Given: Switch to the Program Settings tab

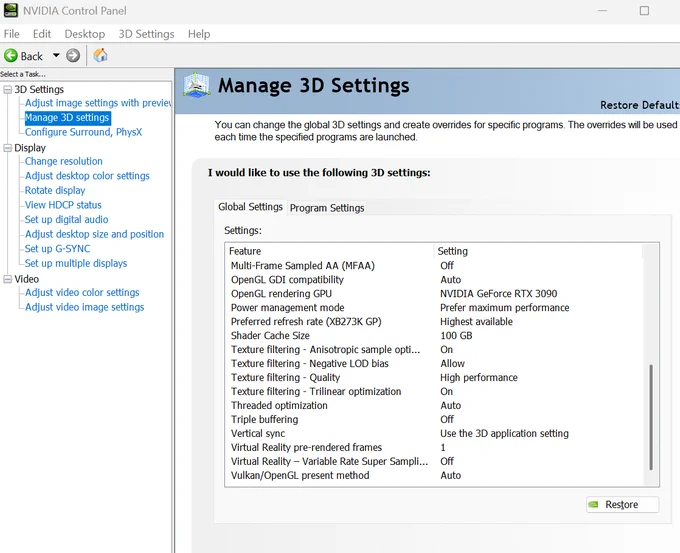Looking at the screenshot, I should [327, 208].
